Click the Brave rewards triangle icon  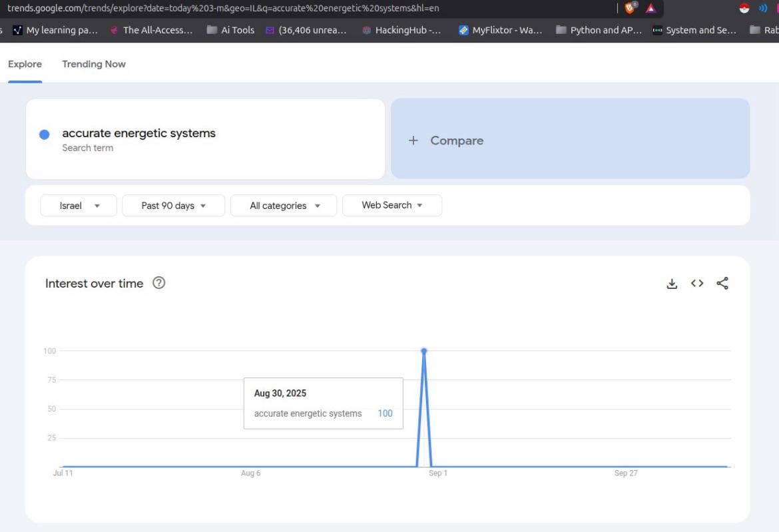(x=650, y=8)
